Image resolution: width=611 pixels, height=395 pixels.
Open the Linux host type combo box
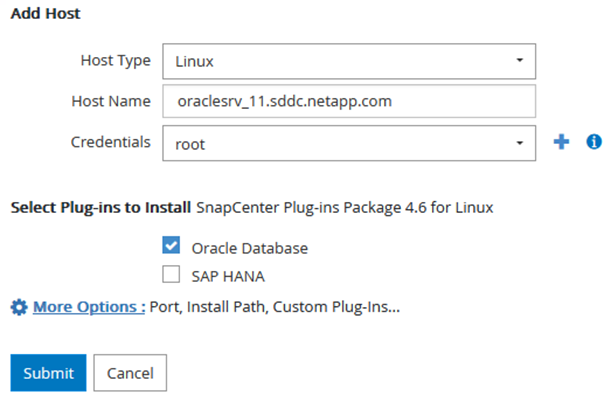(349, 61)
